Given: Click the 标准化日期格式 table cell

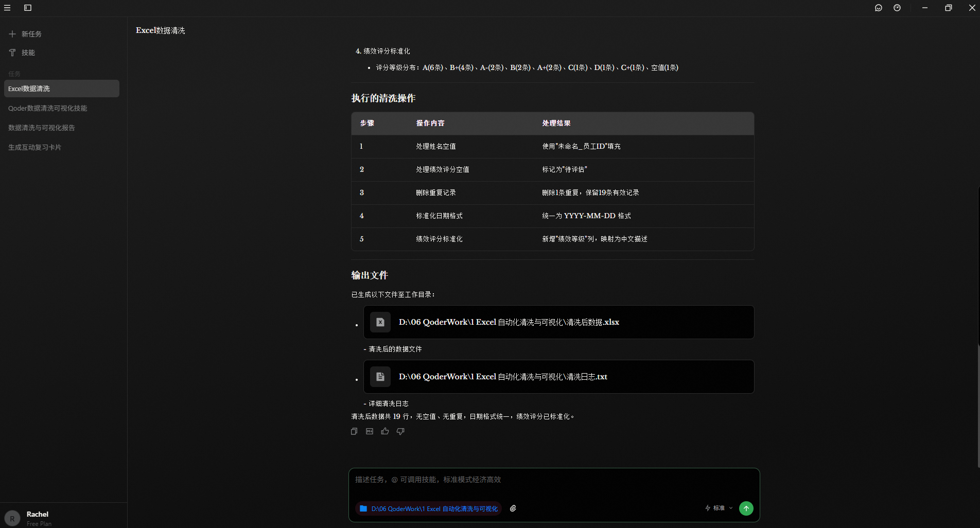Looking at the screenshot, I should (x=440, y=216).
